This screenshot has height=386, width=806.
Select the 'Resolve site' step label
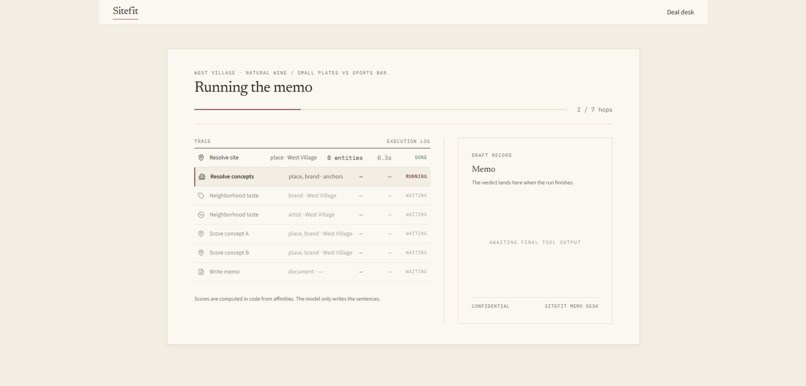224,158
